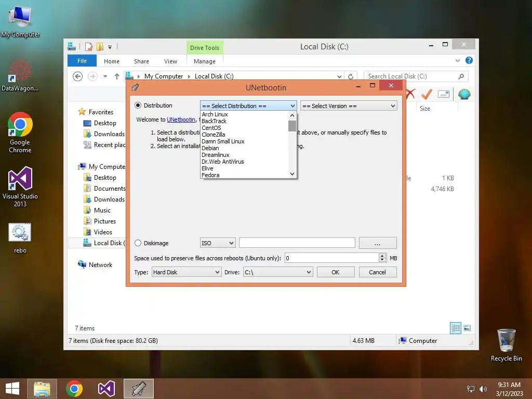Choose Damn Small Linux in the list
Image resolution: width=532 pixels, height=399 pixels.
click(x=223, y=141)
